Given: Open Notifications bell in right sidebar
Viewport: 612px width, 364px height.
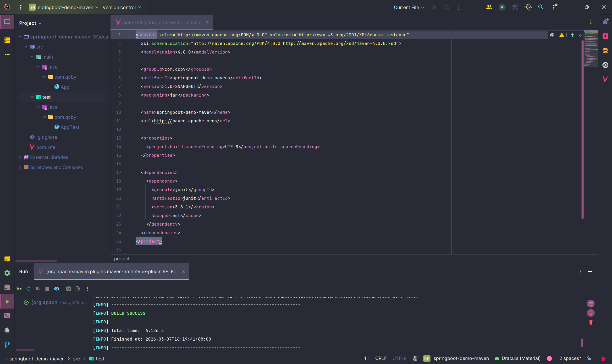Looking at the screenshot, I should click(605, 22).
